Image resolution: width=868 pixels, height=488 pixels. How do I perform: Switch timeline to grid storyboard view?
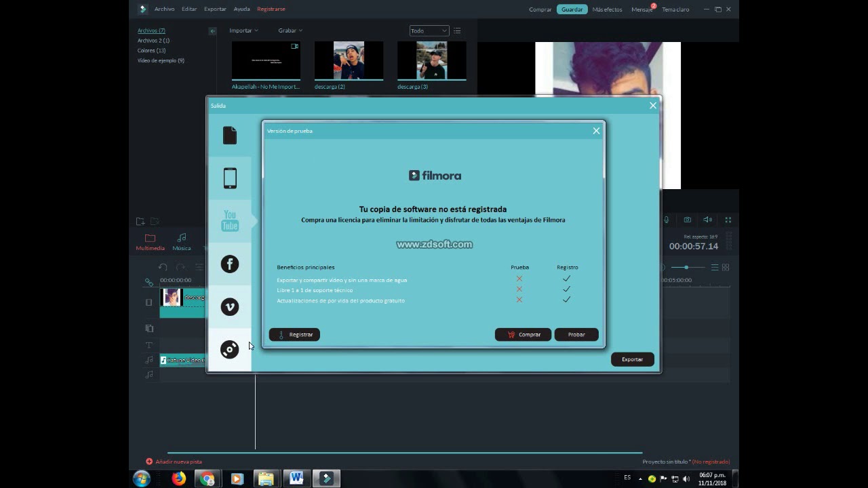pyautogui.click(x=726, y=268)
